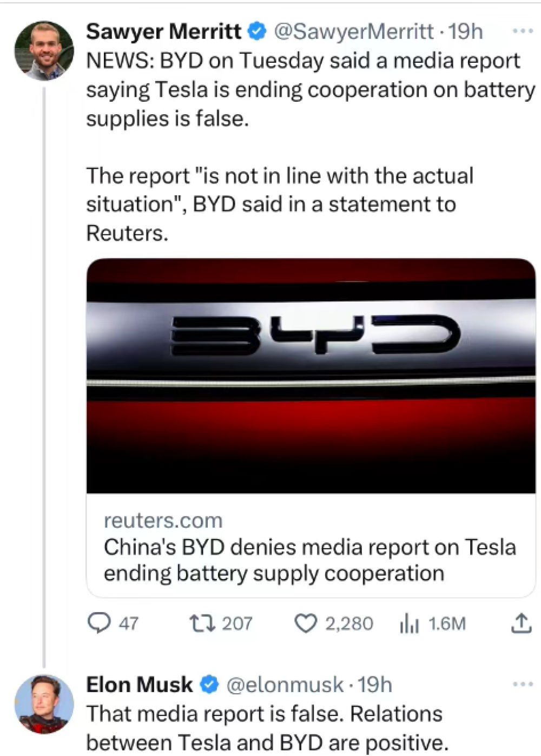The image size is (541, 756).
Task: Open Elon Musk's reply text
Action: tap(267, 728)
